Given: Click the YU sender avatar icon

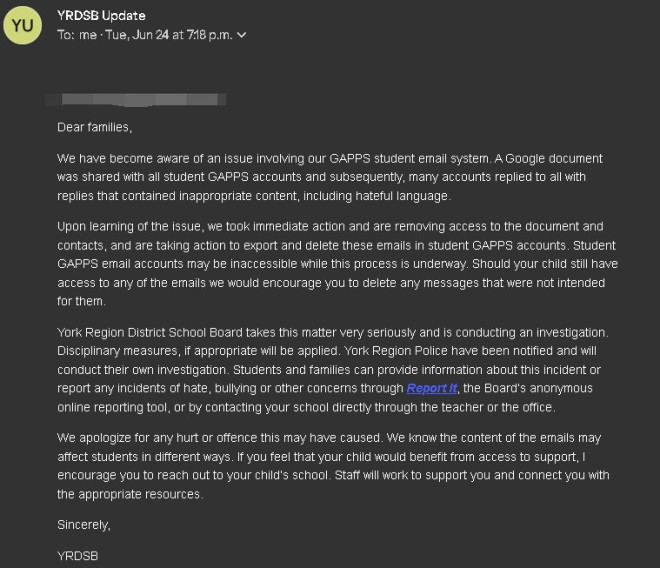Looking at the screenshot, I should (x=23, y=24).
